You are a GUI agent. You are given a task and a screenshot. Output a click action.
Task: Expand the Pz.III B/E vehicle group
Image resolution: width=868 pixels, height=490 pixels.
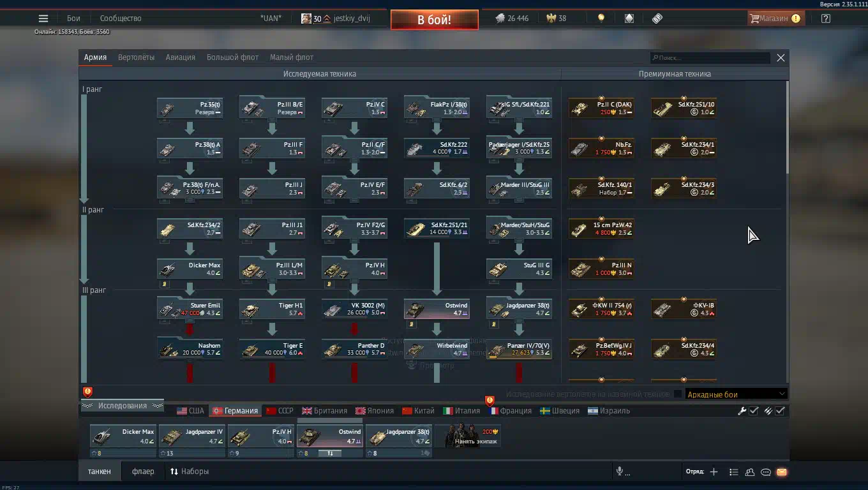tap(272, 108)
